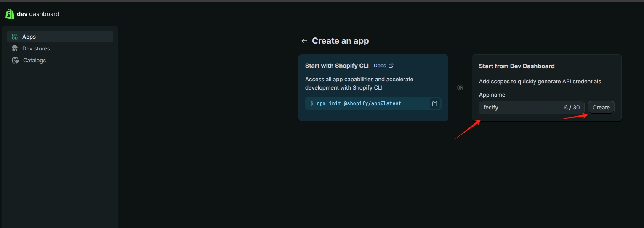
Task: Click the Start with Shopify CLI heading
Action: pyautogui.click(x=337, y=66)
